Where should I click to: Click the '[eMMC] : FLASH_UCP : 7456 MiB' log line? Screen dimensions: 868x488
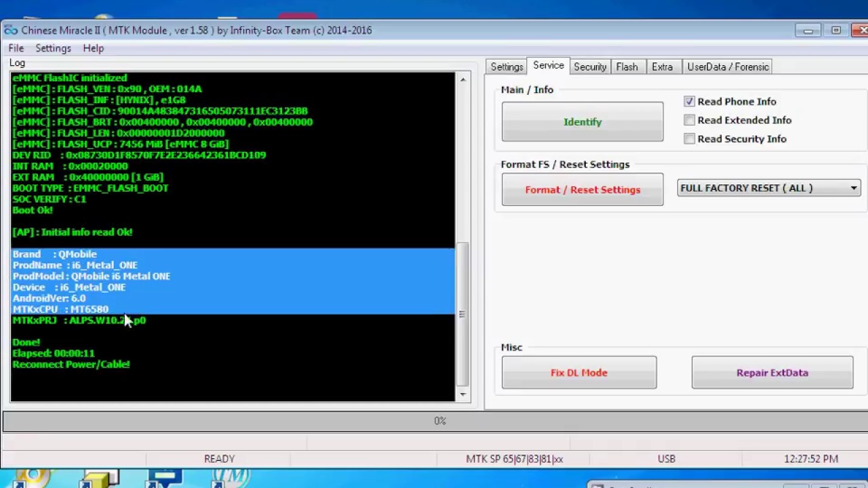point(121,144)
